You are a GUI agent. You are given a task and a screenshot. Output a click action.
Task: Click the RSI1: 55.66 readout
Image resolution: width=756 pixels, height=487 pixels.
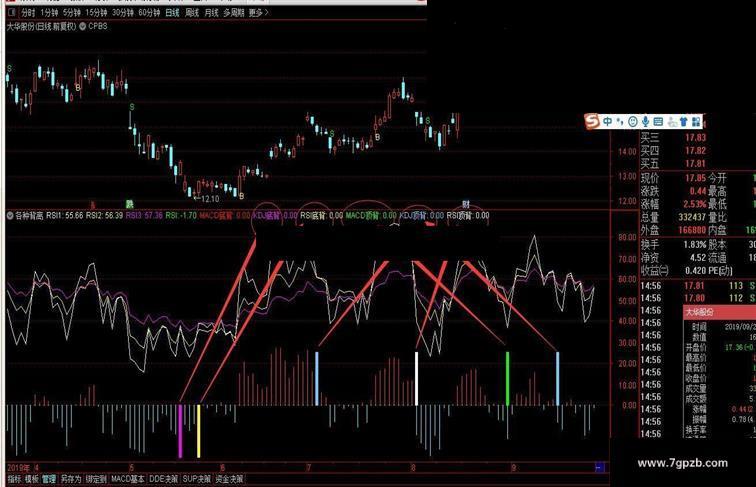(65, 216)
